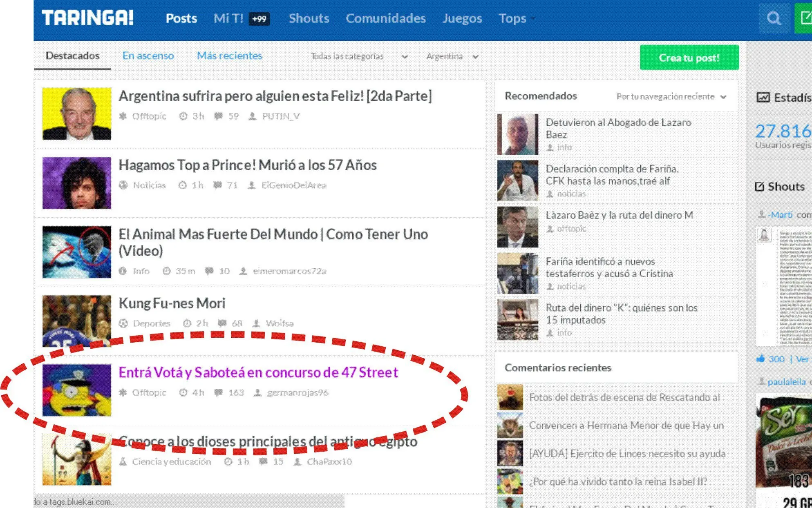Image resolution: width=812 pixels, height=508 pixels.
Task: Expand the Tops menu arrow
Action: pos(532,18)
